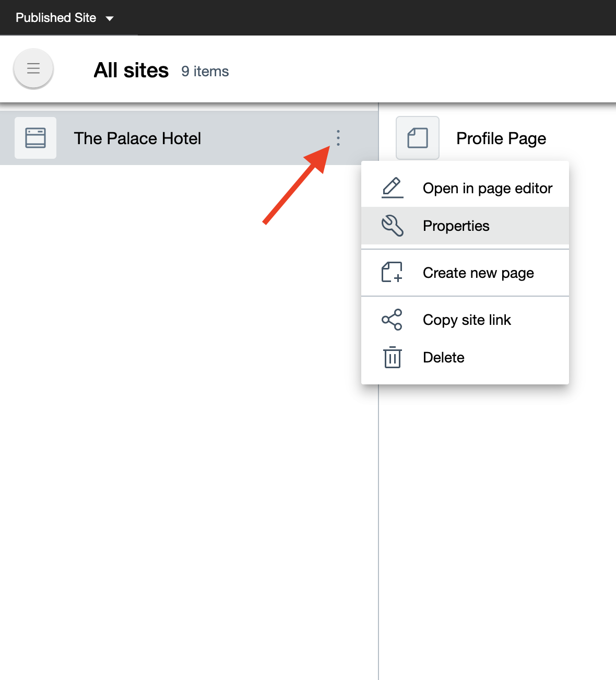Choose Properties in the context menu

click(x=456, y=226)
